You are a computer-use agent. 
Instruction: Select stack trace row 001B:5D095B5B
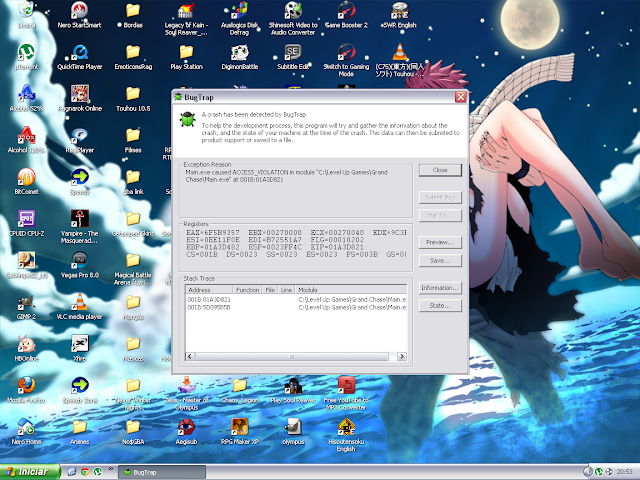click(296, 307)
